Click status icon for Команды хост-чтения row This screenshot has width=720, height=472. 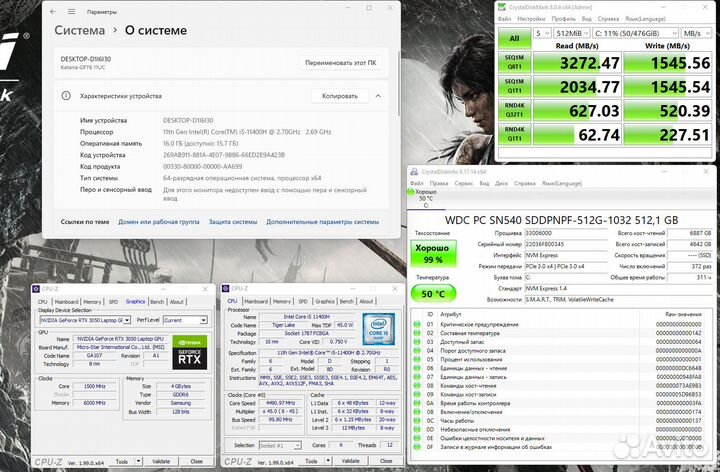[x=417, y=386]
